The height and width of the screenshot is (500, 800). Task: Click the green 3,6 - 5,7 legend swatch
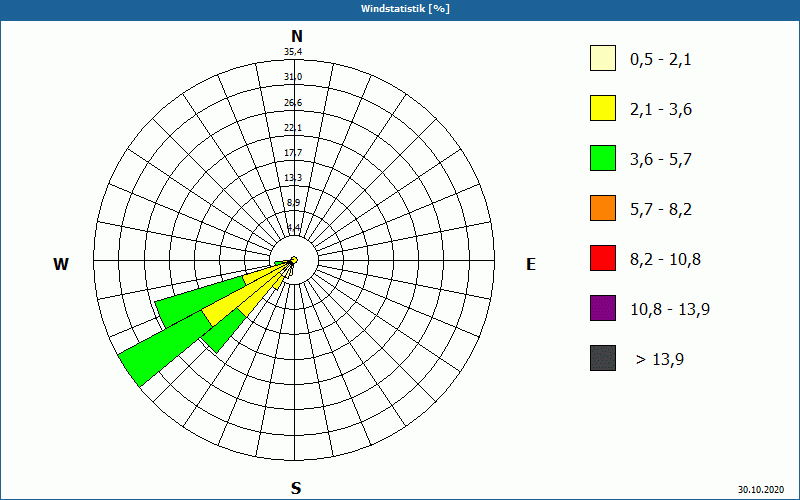pyautogui.click(x=603, y=158)
